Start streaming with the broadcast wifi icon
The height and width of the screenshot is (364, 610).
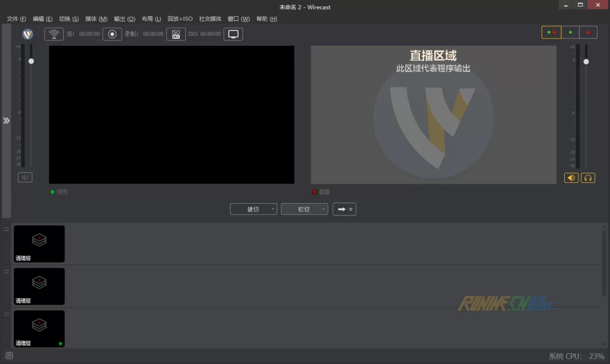pos(54,34)
